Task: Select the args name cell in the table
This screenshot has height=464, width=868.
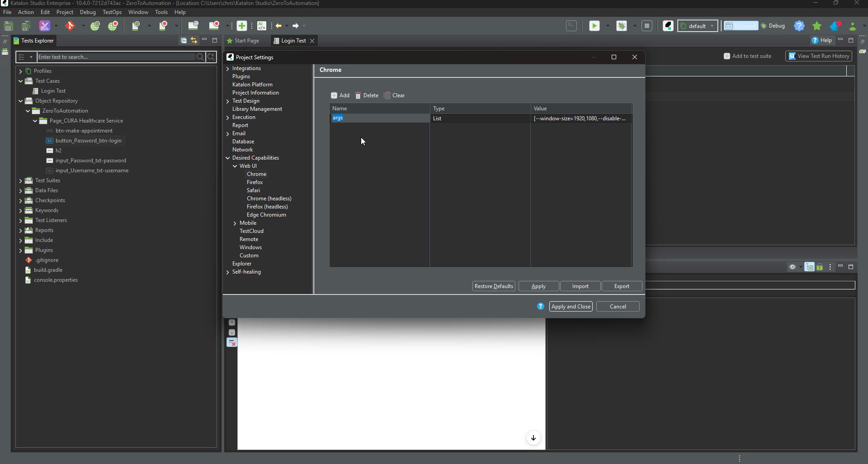Action: click(380, 118)
